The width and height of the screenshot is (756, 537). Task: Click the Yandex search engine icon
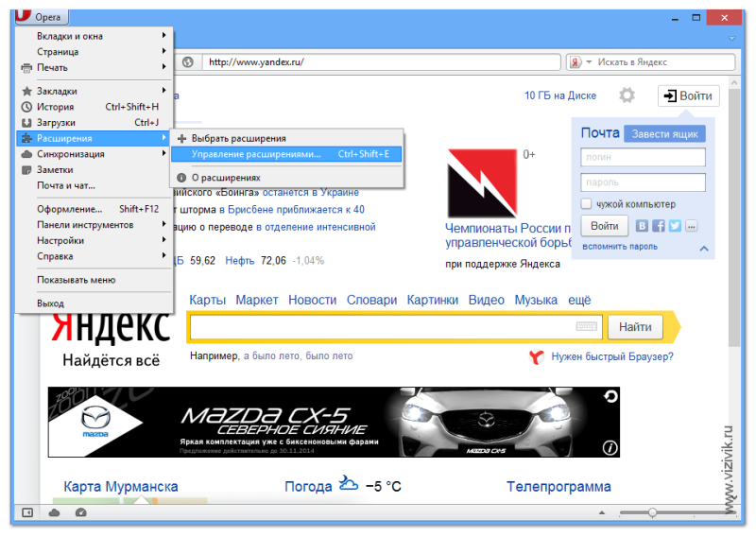pos(575,62)
